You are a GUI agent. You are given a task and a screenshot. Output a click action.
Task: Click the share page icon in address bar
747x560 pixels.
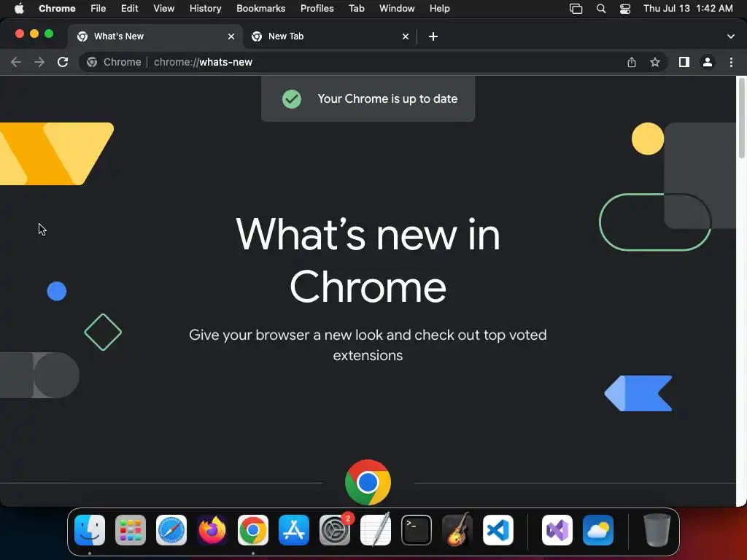point(632,63)
